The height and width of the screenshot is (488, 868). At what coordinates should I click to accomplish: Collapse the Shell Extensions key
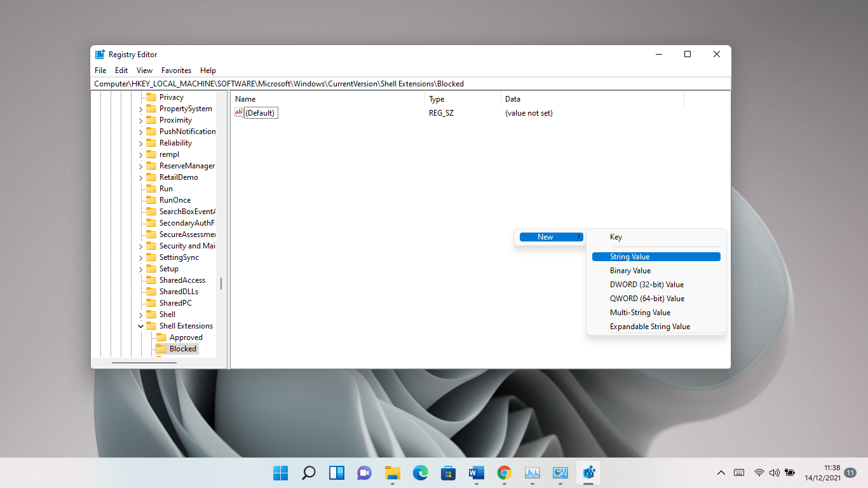pyautogui.click(x=141, y=326)
